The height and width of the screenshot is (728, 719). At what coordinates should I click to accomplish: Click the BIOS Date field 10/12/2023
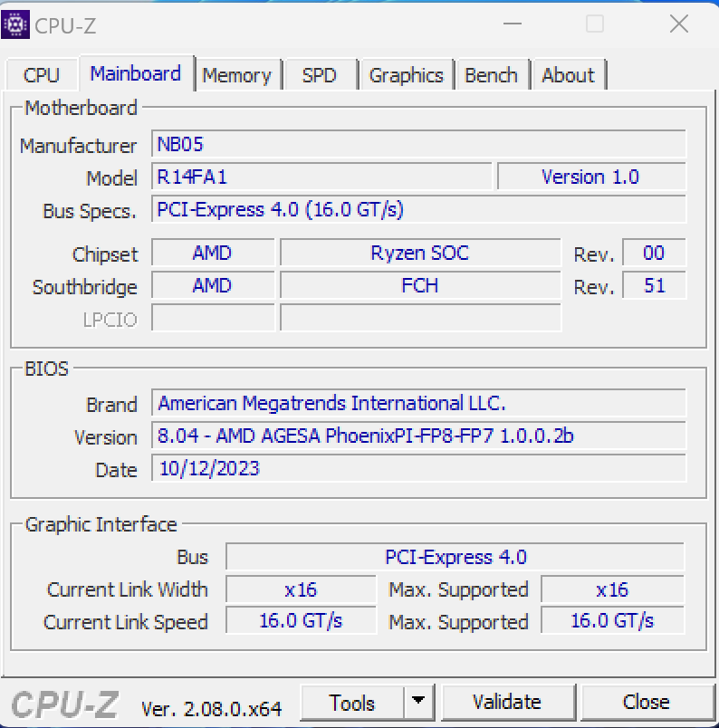[418, 469]
